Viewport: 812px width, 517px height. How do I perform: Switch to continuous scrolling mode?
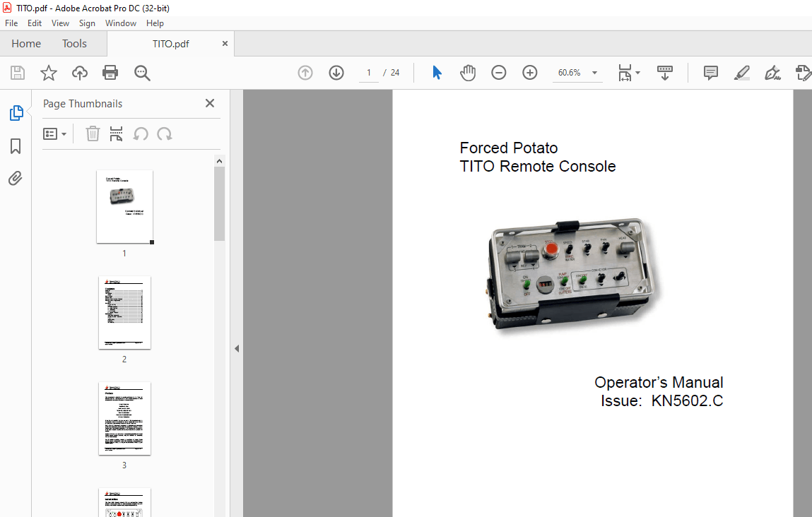(664, 72)
